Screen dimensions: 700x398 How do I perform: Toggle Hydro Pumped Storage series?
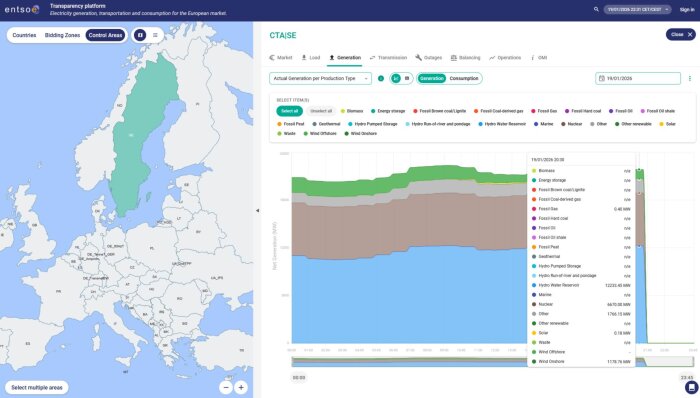pos(372,124)
